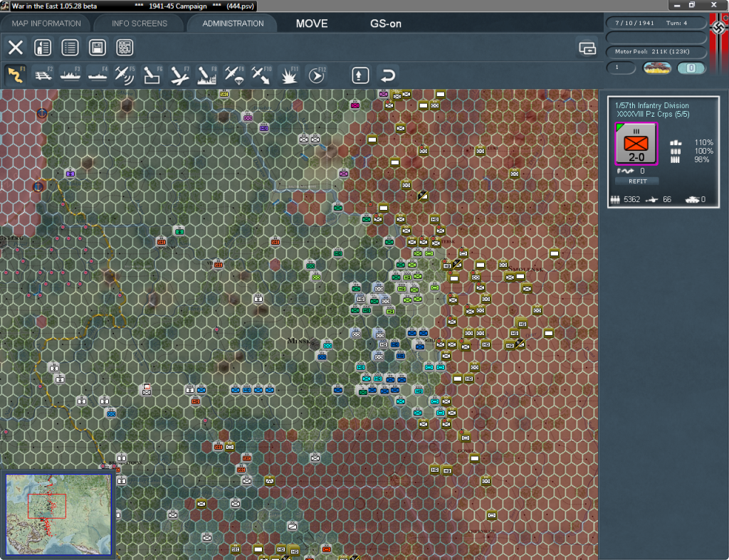This screenshot has width=729, height=560.
Task: Click the 5362 men count in unit panel
Action: (632, 199)
